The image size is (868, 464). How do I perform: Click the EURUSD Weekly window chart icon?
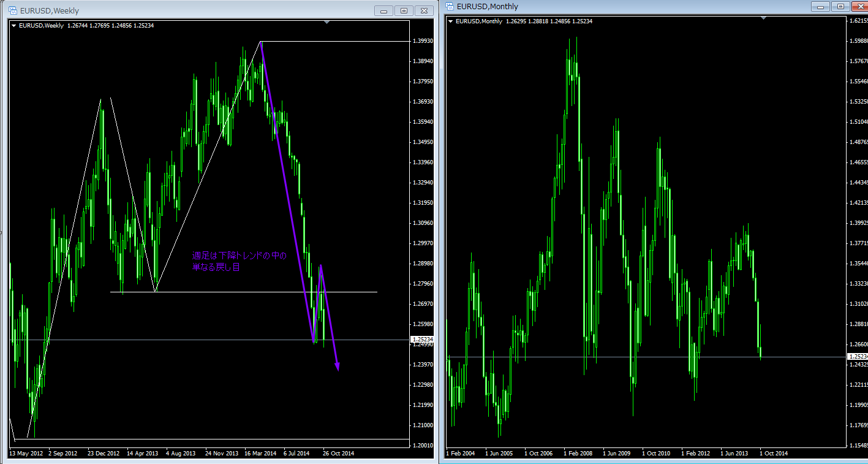pos(12,10)
